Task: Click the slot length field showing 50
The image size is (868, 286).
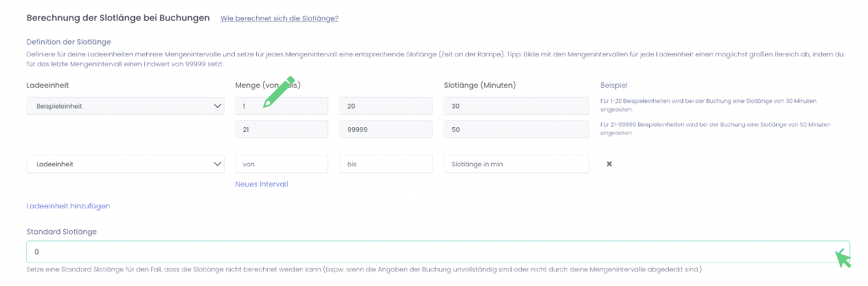Action: point(516,129)
